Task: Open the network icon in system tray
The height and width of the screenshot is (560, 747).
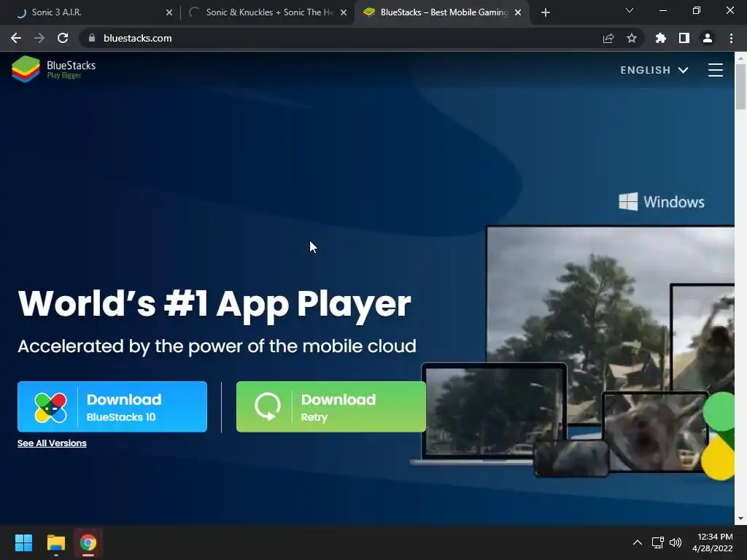Action: pyautogui.click(x=658, y=542)
